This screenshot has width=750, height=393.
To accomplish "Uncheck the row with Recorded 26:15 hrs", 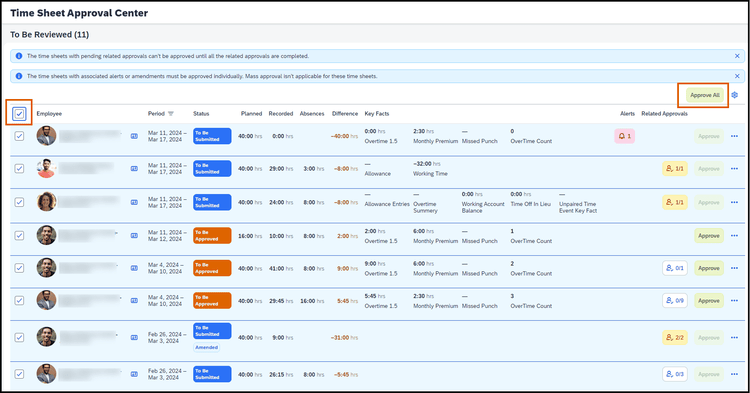I will [19, 374].
